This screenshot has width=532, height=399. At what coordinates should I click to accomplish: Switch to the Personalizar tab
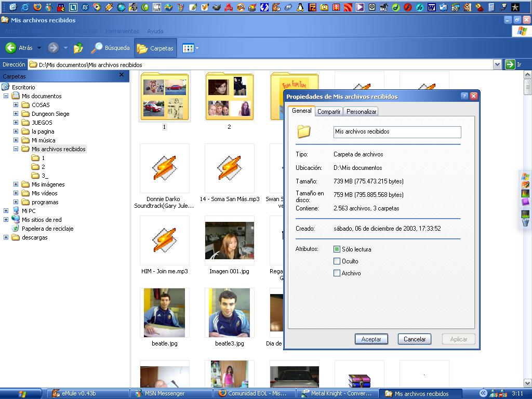(x=361, y=112)
